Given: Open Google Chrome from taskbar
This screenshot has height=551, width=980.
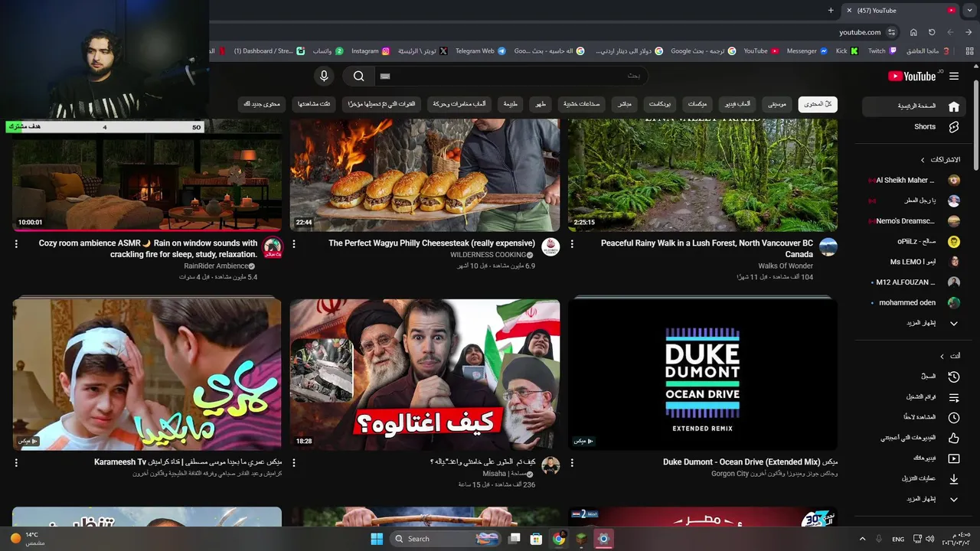Looking at the screenshot, I should (x=559, y=539).
